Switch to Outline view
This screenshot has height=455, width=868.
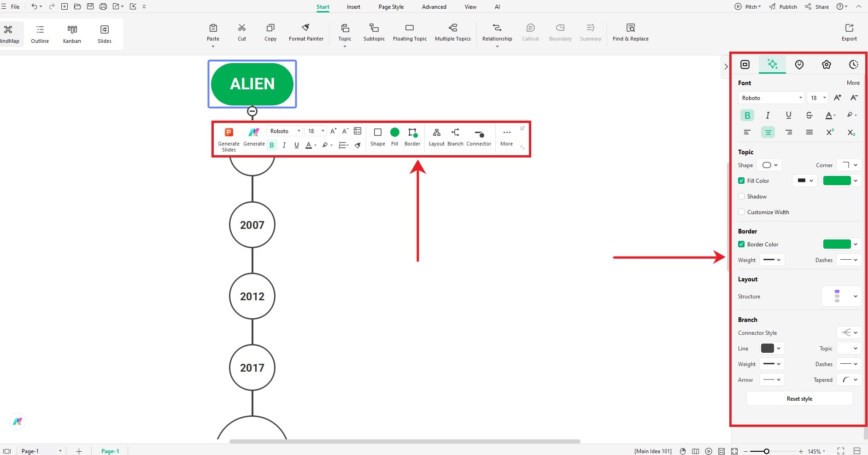tap(40, 34)
